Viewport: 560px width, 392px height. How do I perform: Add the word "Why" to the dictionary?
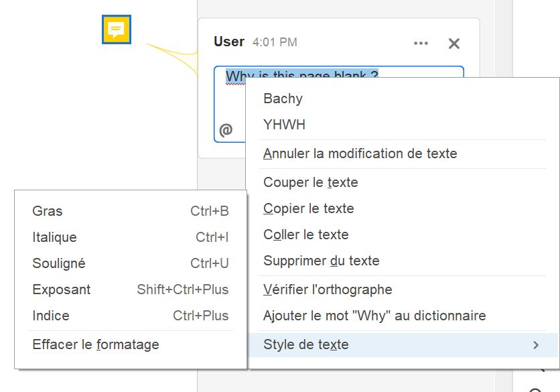[376, 315]
